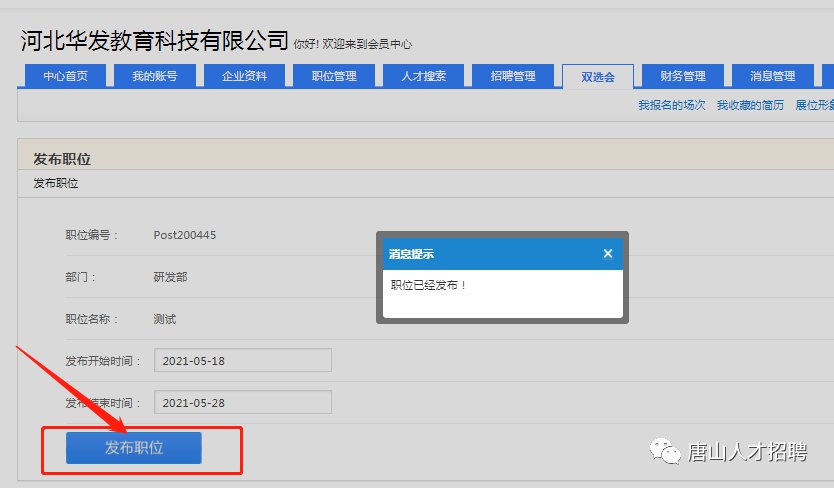The image size is (834, 488).
Task: Go to the 消息管理 tab
Action: point(773,76)
